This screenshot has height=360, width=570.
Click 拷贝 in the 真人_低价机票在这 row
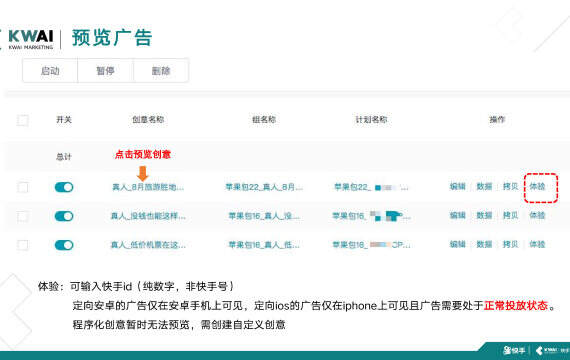point(510,244)
